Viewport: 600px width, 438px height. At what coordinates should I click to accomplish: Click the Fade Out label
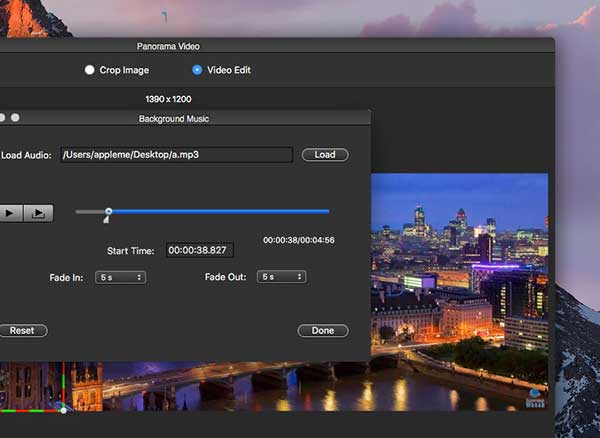click(x=225, y=277)
